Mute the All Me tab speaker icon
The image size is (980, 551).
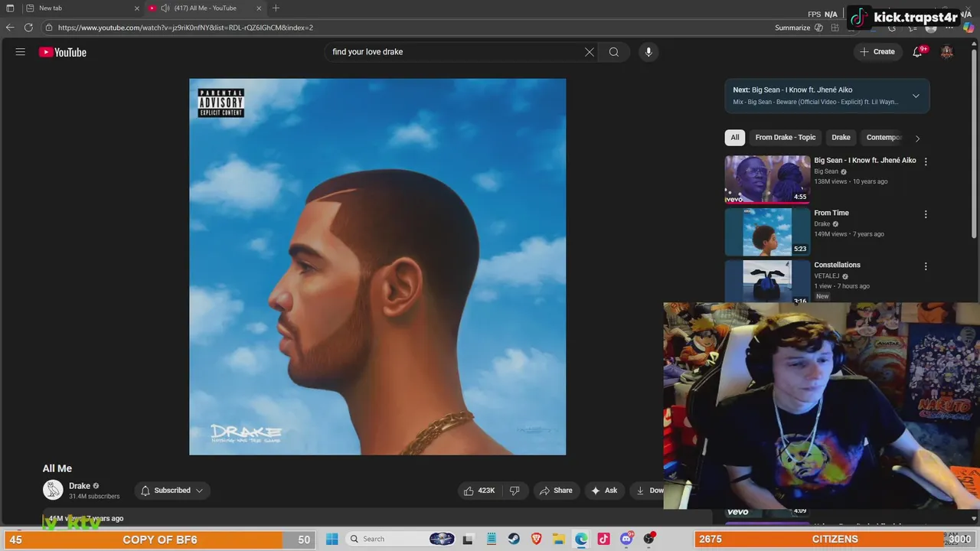pos(165,8)
